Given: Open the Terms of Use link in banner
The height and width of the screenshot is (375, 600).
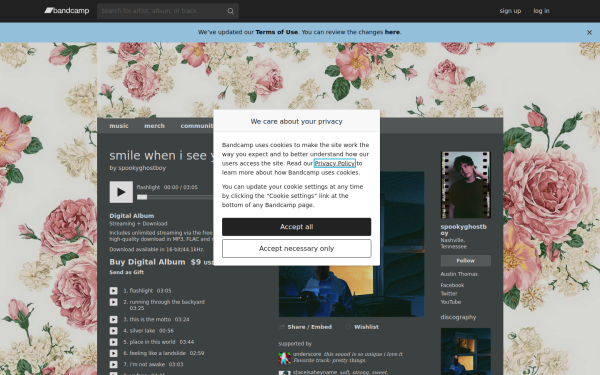Looking at the screenshot, I should point(277,32).
